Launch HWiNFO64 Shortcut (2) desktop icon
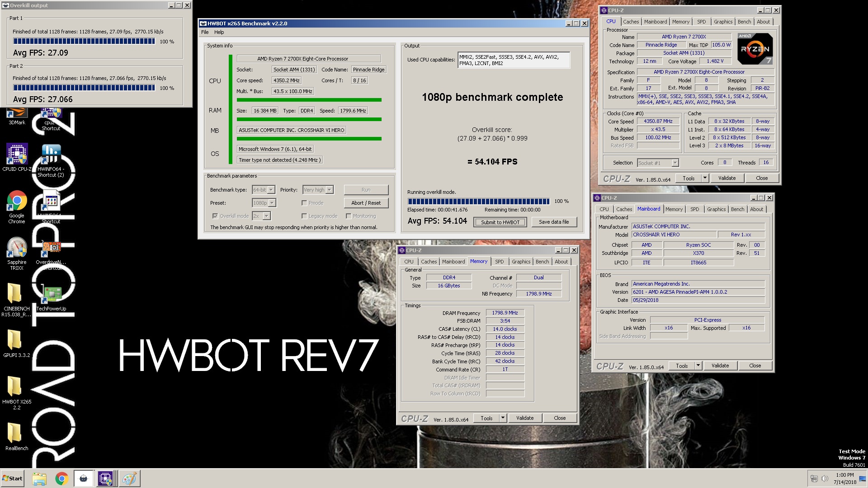868x488 pixels. pos(51,160)
